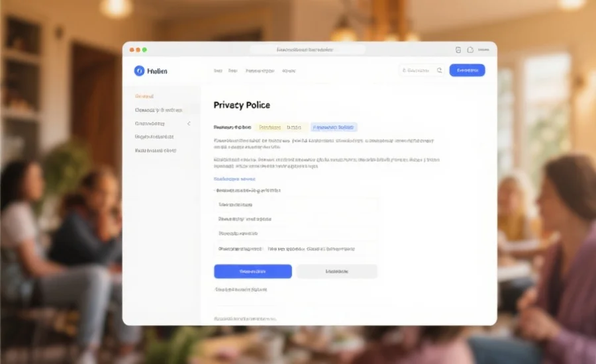Image resolution: width=596 pixels, height=364 pixels.
Task: Open the browser's more options menu
Action: point(483,50)
